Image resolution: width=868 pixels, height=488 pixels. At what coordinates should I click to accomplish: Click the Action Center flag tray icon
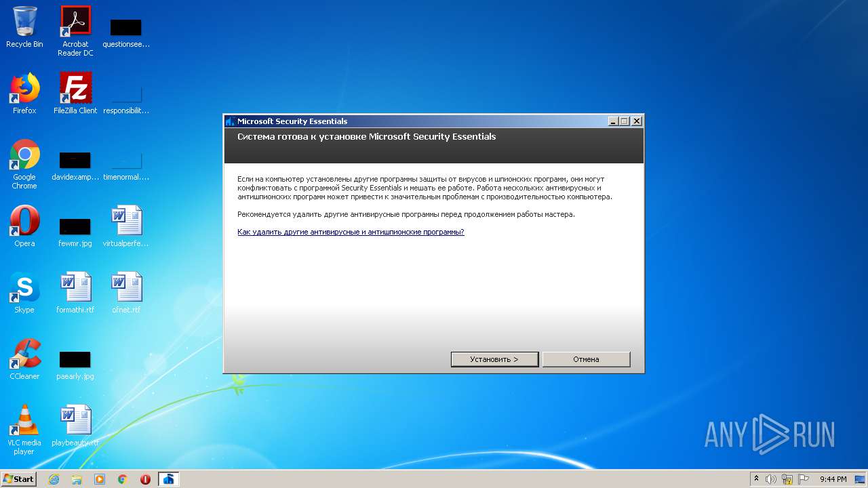point(804,479)
